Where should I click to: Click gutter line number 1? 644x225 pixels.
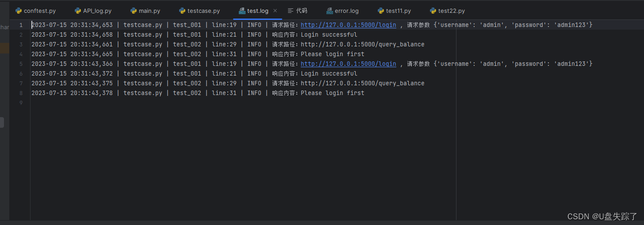click(21, 25)
